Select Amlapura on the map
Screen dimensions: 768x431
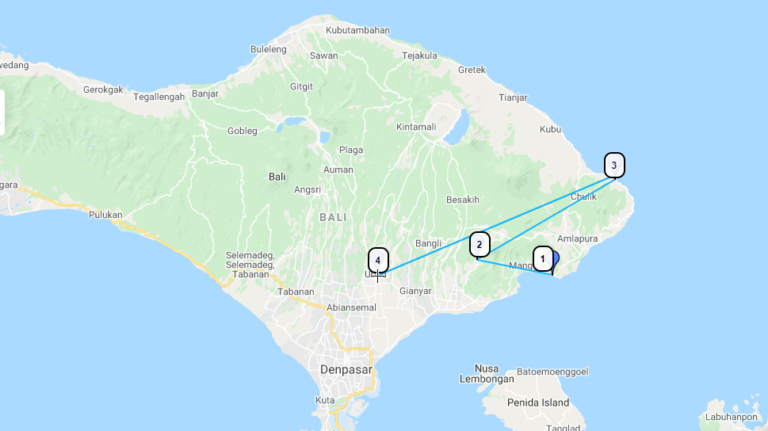[x=577, y=239]
